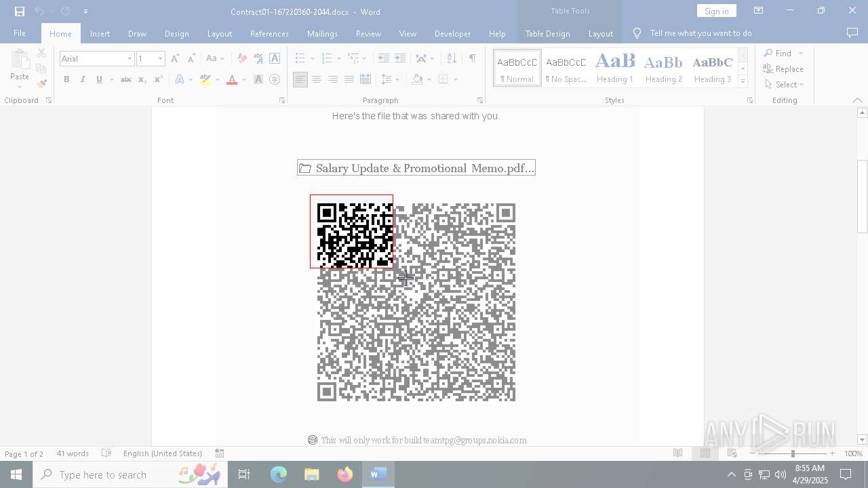Expand the bullets list dropdown

coord(313,59)
